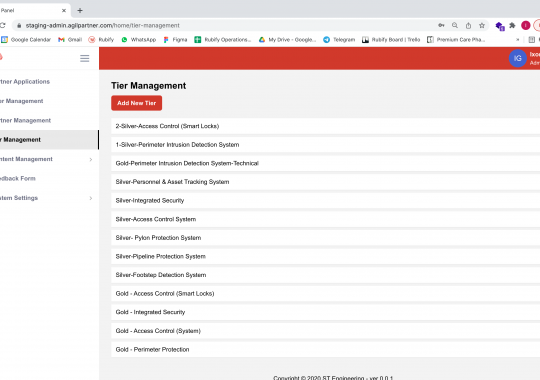Screen dimensions: 540x380
Task: Open the Gmail bookmark
Action: pyautogui.click(x=70, y=40)
